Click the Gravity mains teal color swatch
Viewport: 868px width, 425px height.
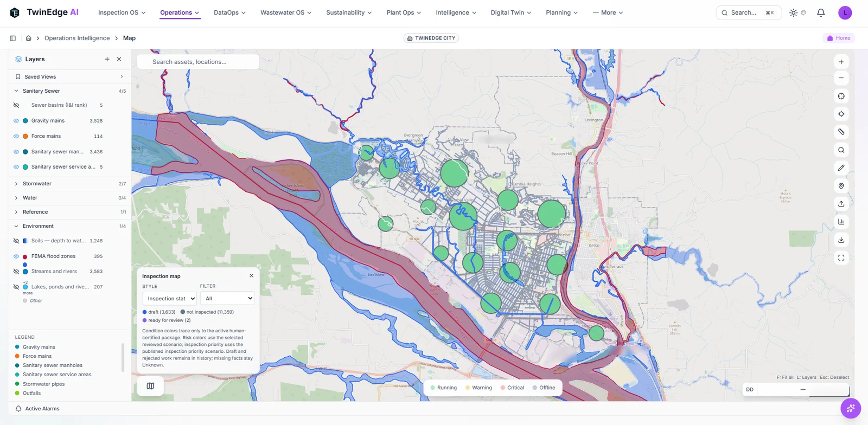[25, 121]
